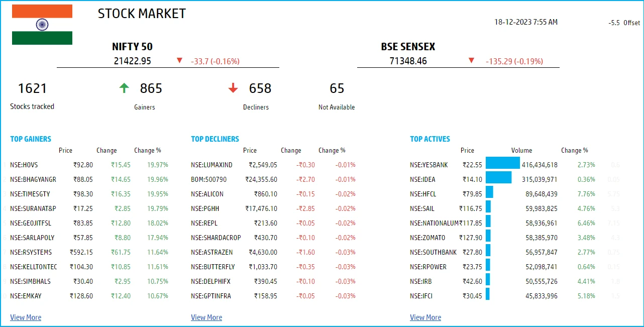Open View More under Top Gainers

[26, 317]
